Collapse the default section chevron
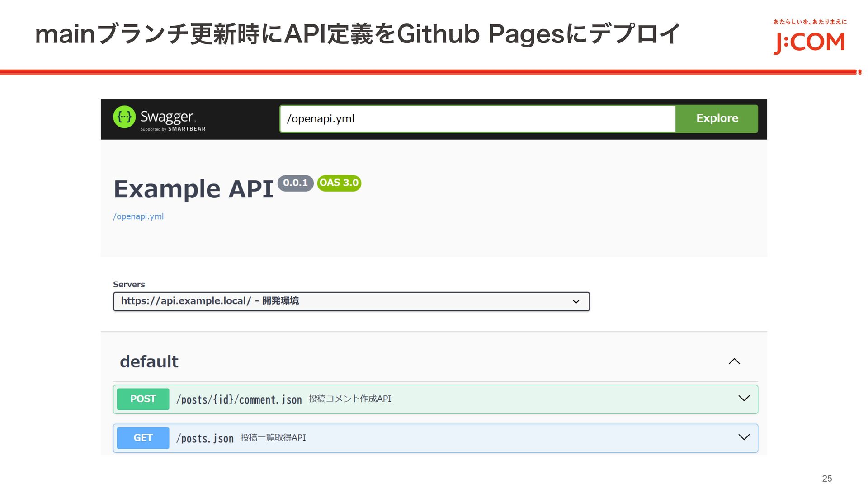This screenshot has height=488, width=868. click(x=734, y=361)
